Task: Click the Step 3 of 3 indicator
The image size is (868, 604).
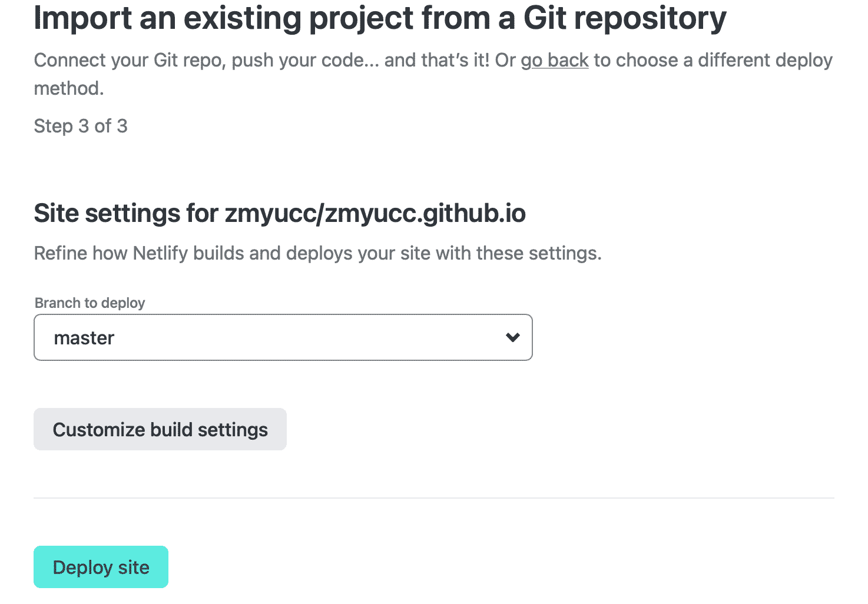Action: (x=81, y=125)
